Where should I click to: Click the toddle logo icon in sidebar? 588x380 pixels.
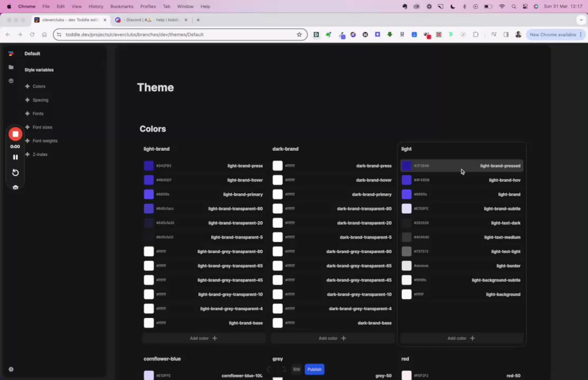(x=11, y=54)
